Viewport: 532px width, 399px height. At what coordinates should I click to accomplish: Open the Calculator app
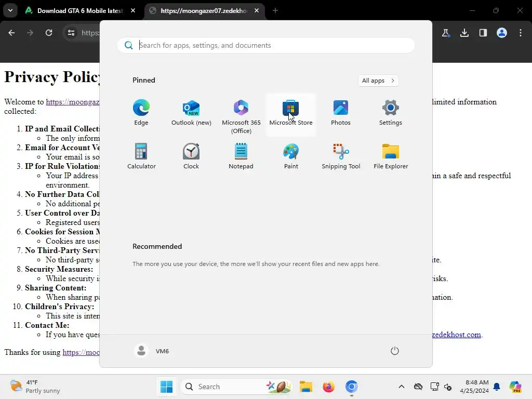point(141,157)
